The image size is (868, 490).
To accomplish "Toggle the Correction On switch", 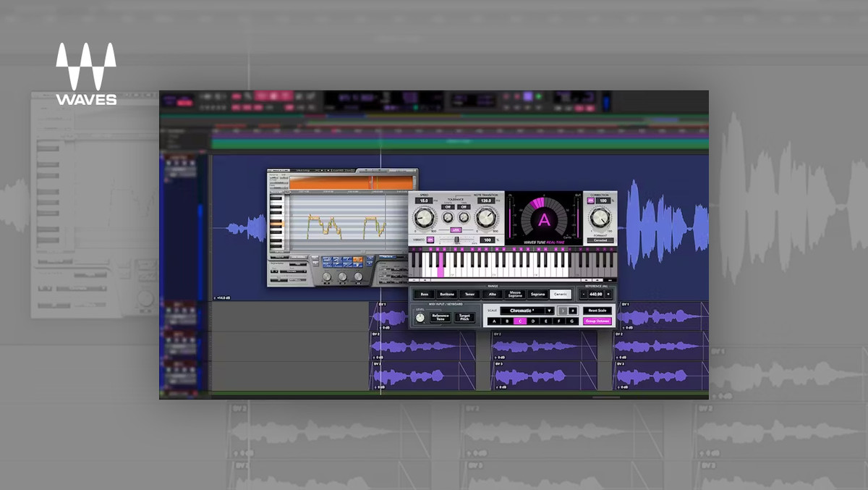I will click(x=590, y=200).
